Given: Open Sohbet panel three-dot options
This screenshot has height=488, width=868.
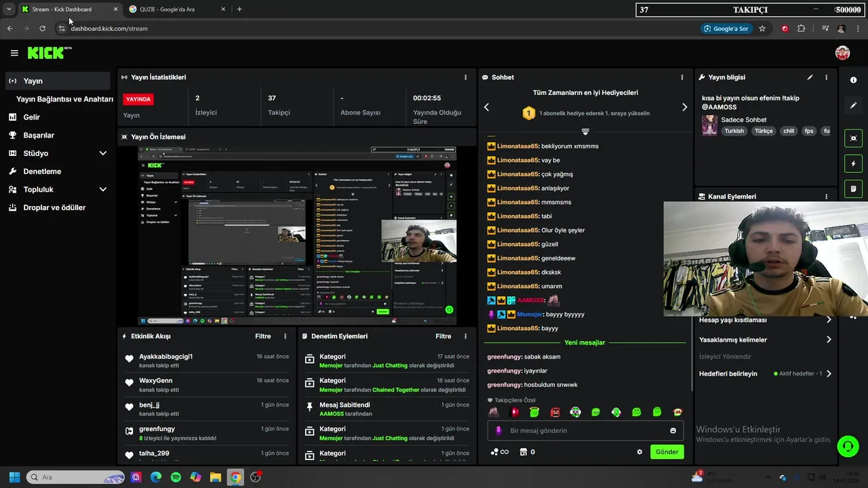Looking at the screenshot, I should [x=682, y=77].
